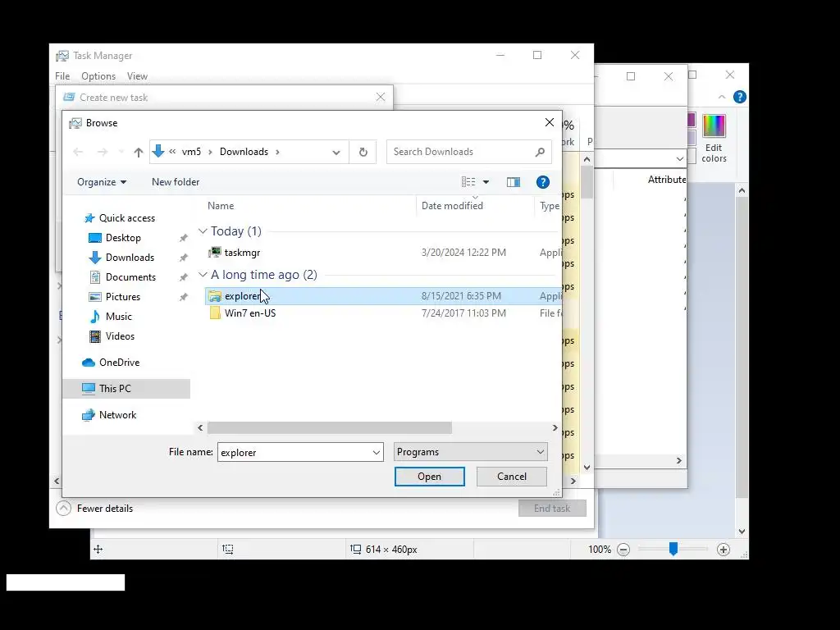
Task: Click the Search Downloads field
Action: [468, 152]
